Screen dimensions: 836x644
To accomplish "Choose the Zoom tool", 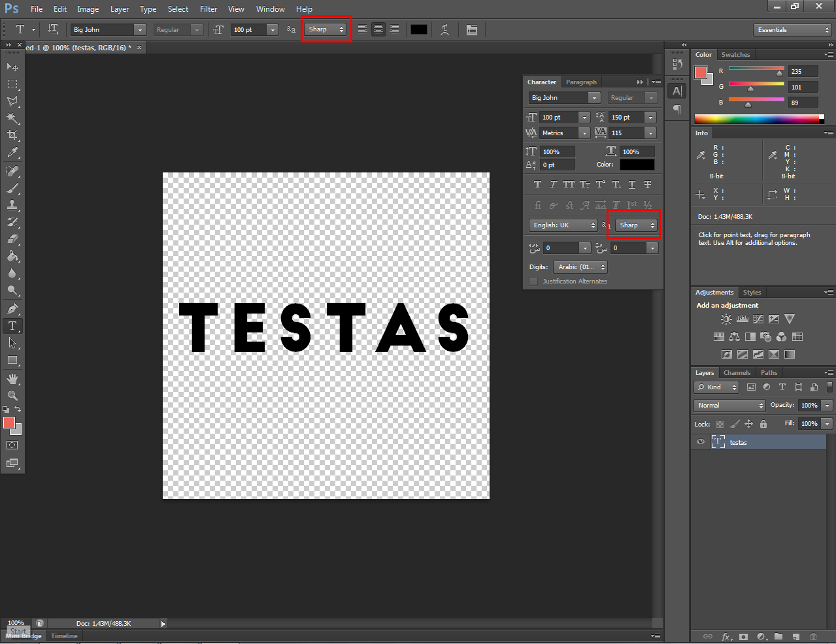I will [12, 396].
